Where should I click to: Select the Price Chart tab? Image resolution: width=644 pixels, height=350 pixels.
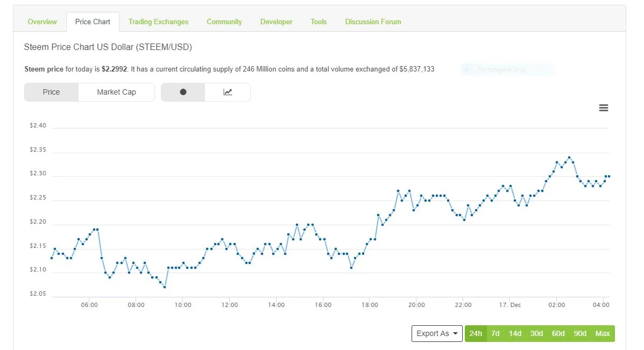click(x=93, y=22)
